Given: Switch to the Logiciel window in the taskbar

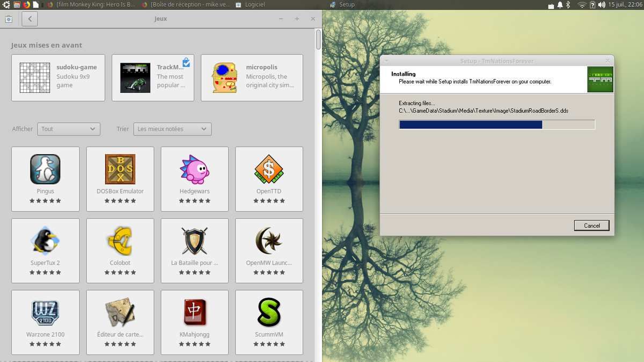Looking at the screenshot, I should 251,4.
